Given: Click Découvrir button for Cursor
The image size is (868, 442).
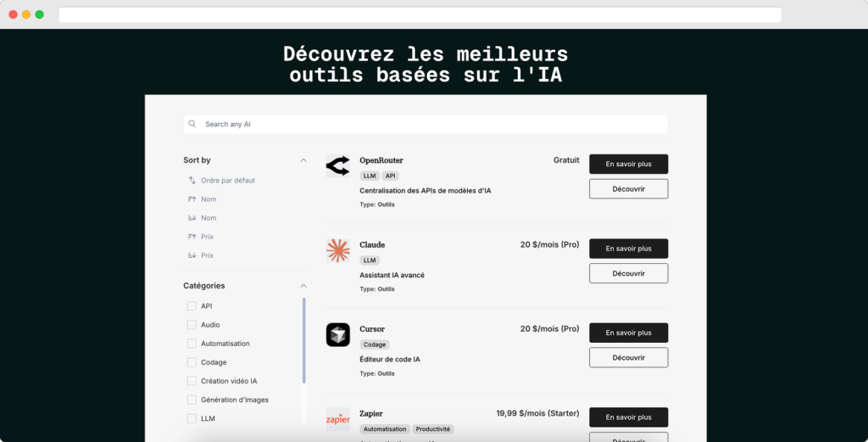Looking at the screenshot, I should [628, 358].
